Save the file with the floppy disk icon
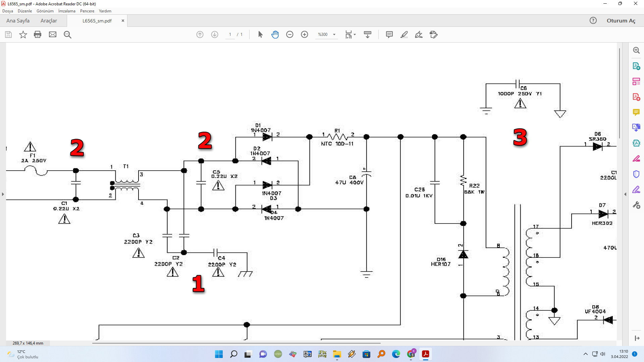 click(x=8, y=35)
